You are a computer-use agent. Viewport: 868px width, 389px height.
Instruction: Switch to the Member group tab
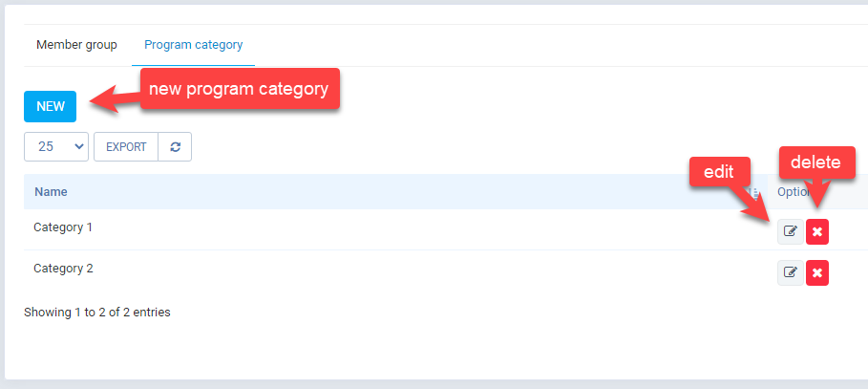coord(76,45)
